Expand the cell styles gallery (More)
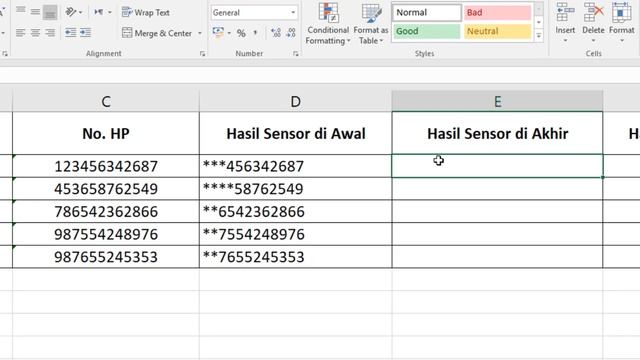This screenshot has height=360, width=640. coord(539,36)
